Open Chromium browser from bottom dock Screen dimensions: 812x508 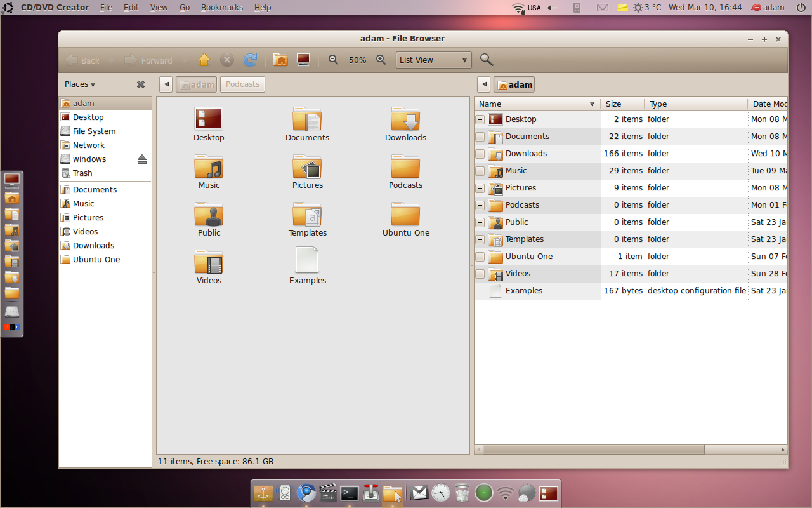tap(306, 493)
